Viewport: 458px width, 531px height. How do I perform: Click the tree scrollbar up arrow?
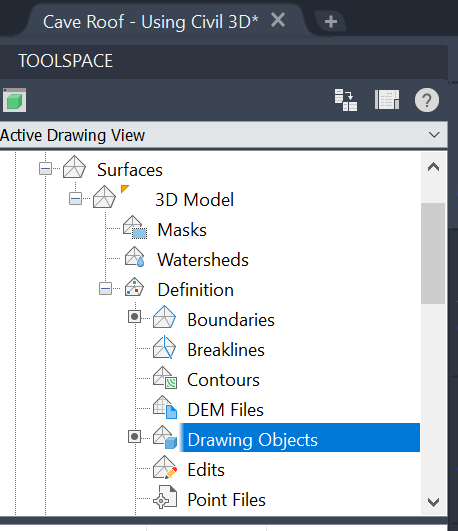(x=434, y=167)
